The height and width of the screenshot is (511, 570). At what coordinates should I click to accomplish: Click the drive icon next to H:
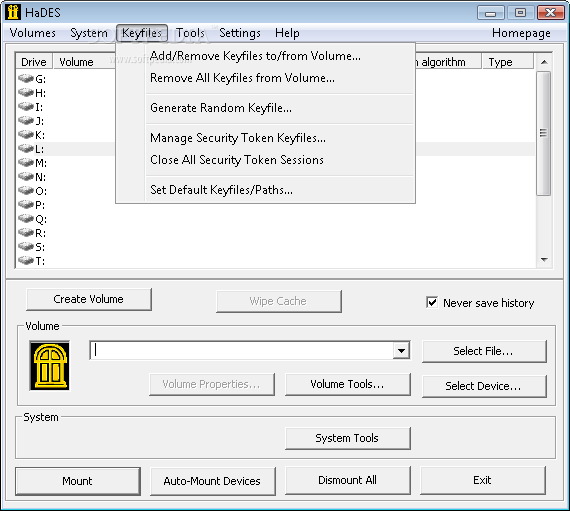26,92
